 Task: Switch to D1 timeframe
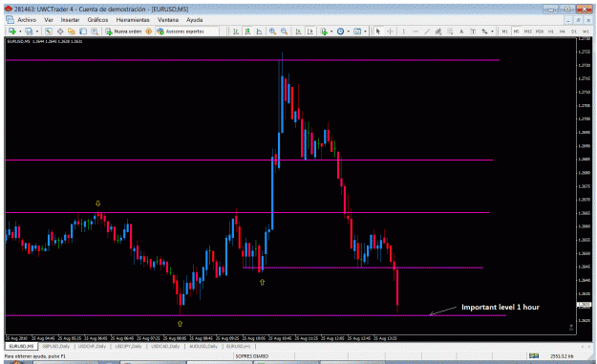pos(574,32)
